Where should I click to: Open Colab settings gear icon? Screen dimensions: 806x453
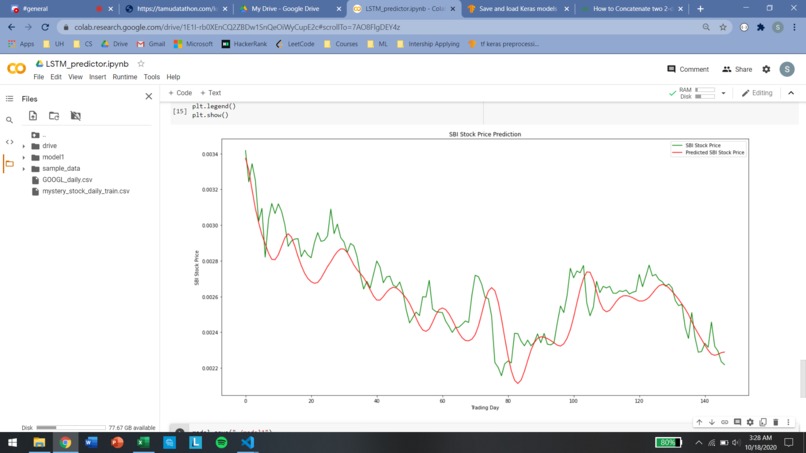(766, 69)
